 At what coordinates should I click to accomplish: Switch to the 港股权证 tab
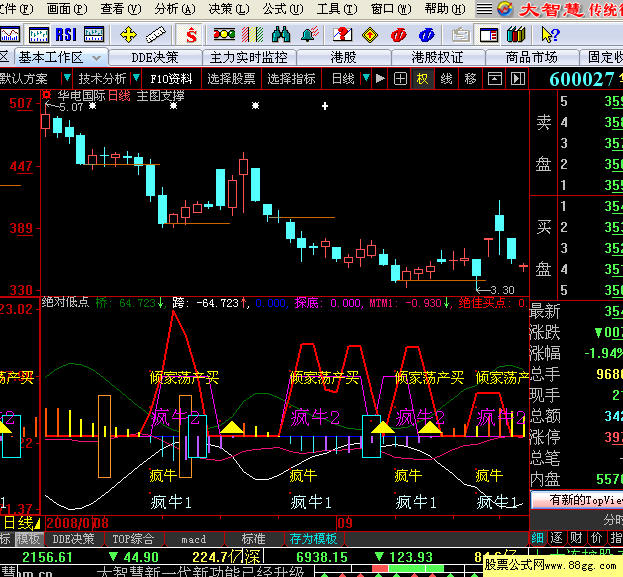click(437, 58)
